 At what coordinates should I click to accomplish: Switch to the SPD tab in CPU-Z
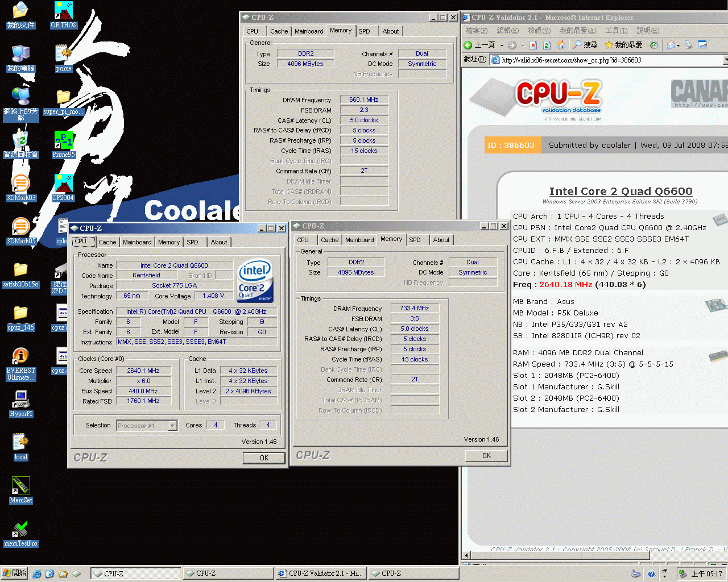pos(194,242)
